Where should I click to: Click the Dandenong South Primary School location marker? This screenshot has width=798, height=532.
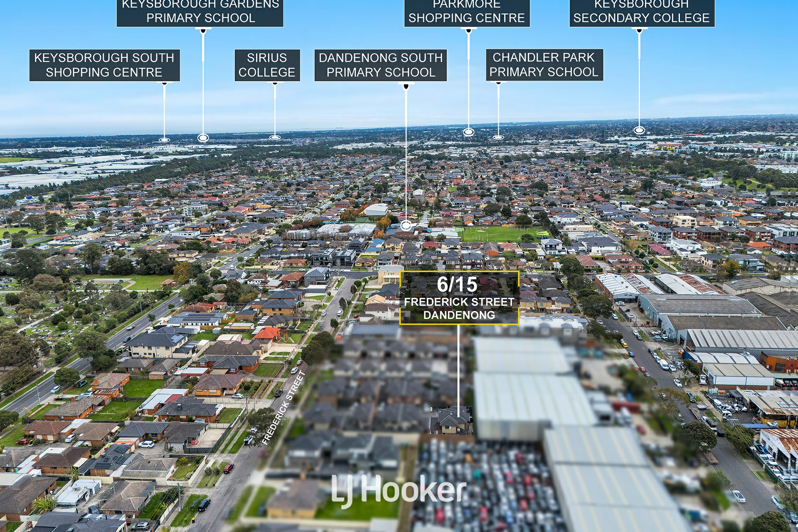coord(406,226)
